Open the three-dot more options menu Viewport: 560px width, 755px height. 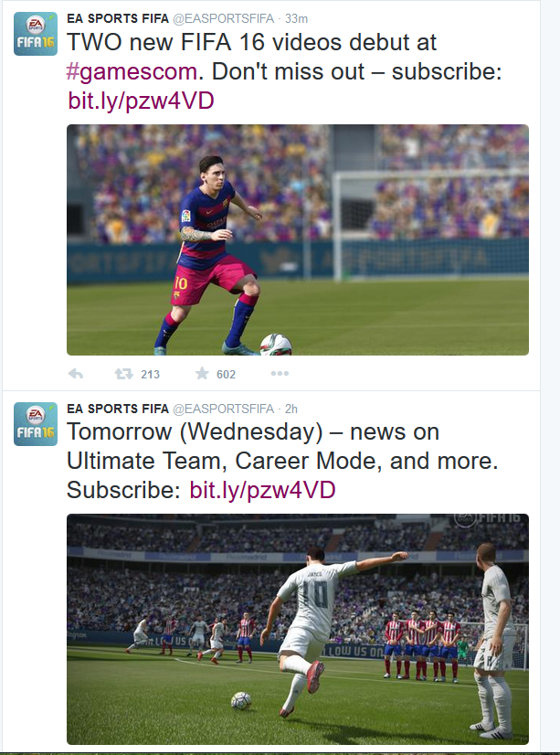tap(280, 373)
